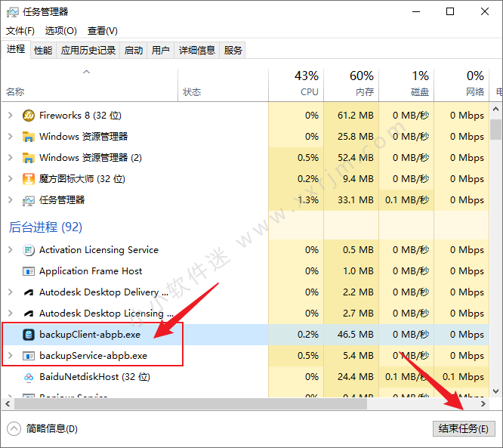Sort by the 内存 column header

coord(351,85)
